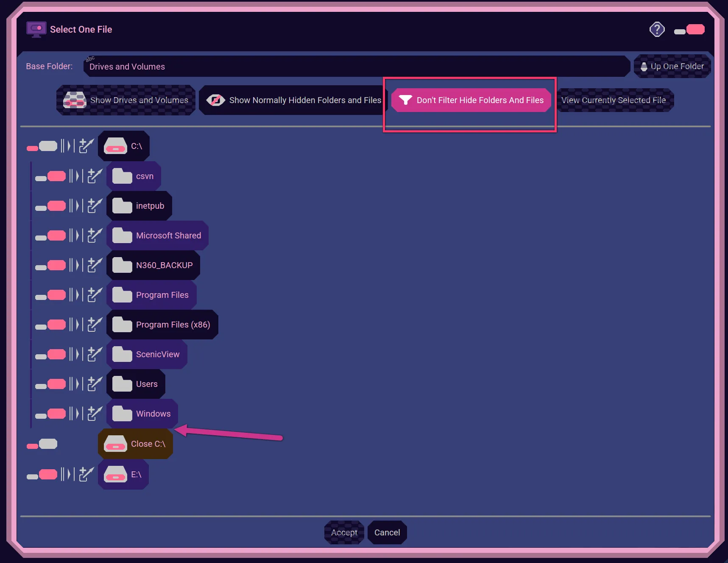Click Don't Filter Hide Folders And Files
Viewport: 728px width, 563px height.
pos(471,100)
